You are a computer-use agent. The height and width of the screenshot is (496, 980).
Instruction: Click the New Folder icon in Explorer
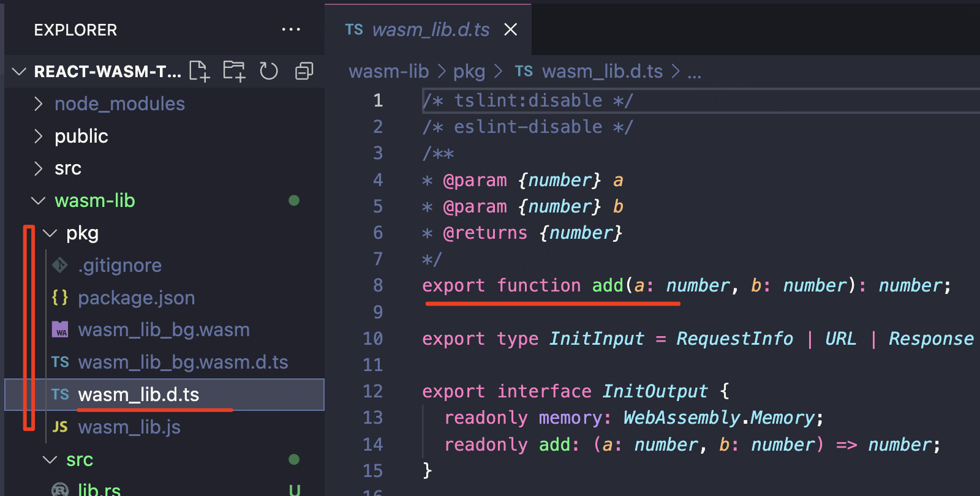coord(234,71)
